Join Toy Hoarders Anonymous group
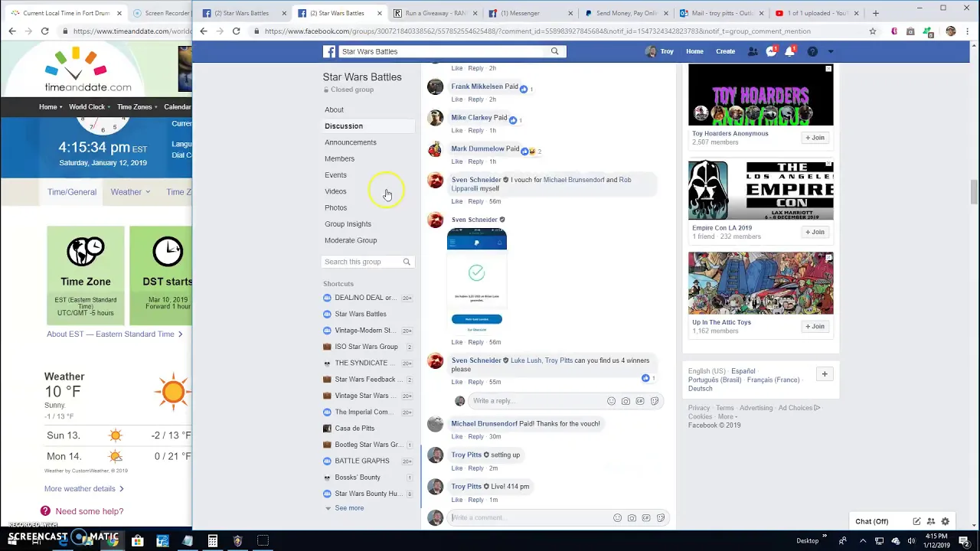980x551 pixels. (815, 138)
